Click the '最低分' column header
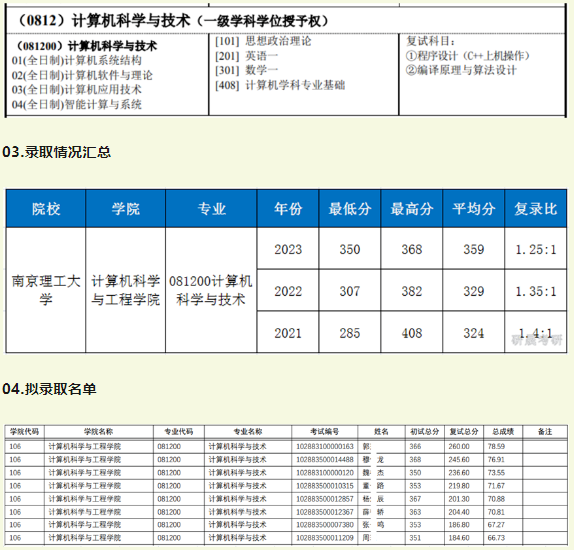 point(350,209)
